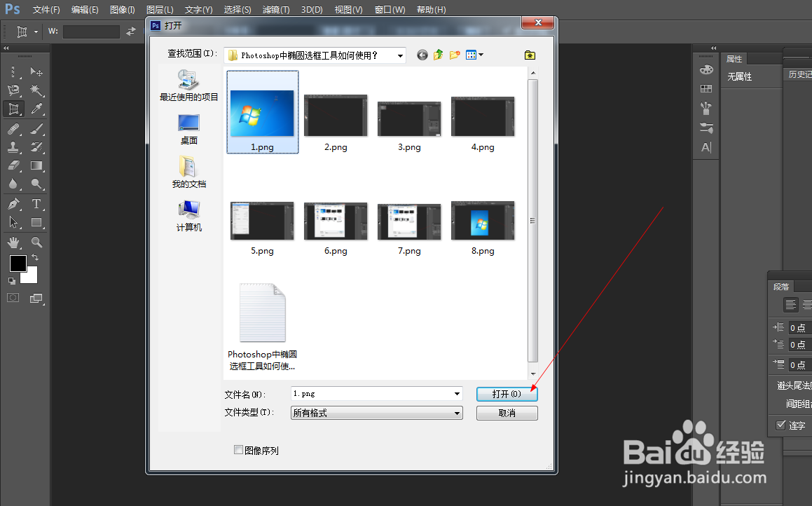Select the Pen tool
The height and width of the screenshot is (506, 812).
click(14, 203)
